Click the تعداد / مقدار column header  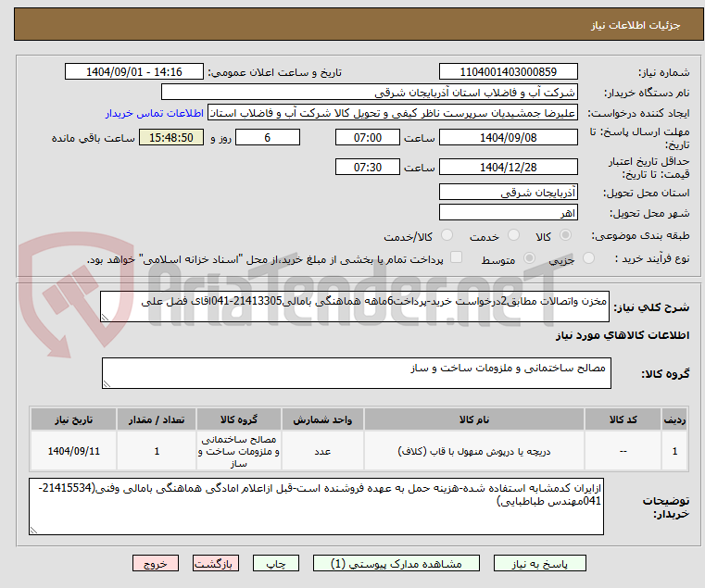tap(157, 419)
